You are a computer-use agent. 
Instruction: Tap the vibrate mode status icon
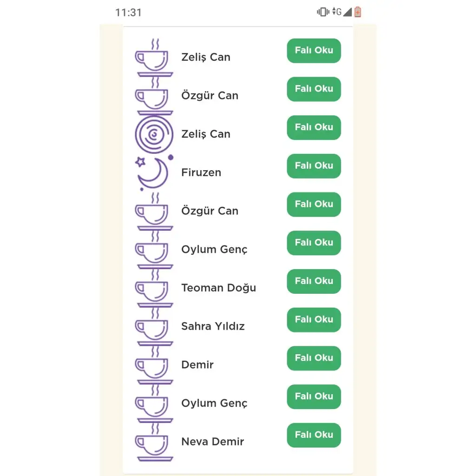click(x=323, y=12)
